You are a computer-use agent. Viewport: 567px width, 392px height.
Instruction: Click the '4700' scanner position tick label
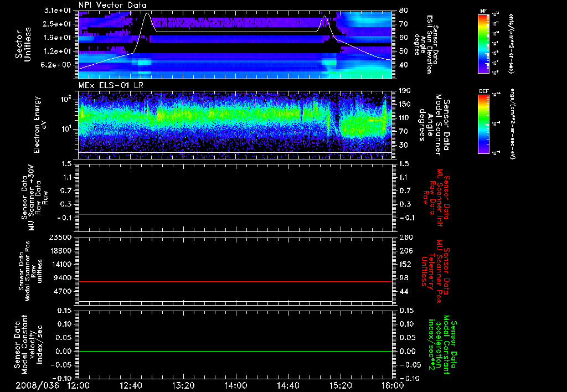coord(63,291)
